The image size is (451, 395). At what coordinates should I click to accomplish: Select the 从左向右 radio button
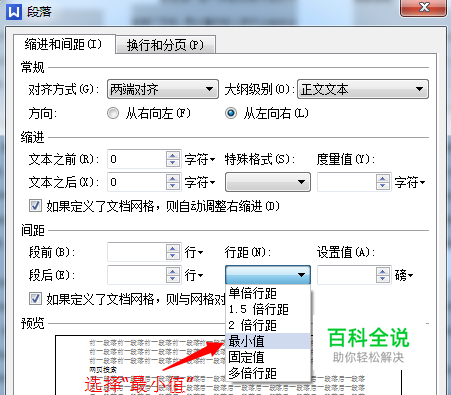[x=231, y=113]
